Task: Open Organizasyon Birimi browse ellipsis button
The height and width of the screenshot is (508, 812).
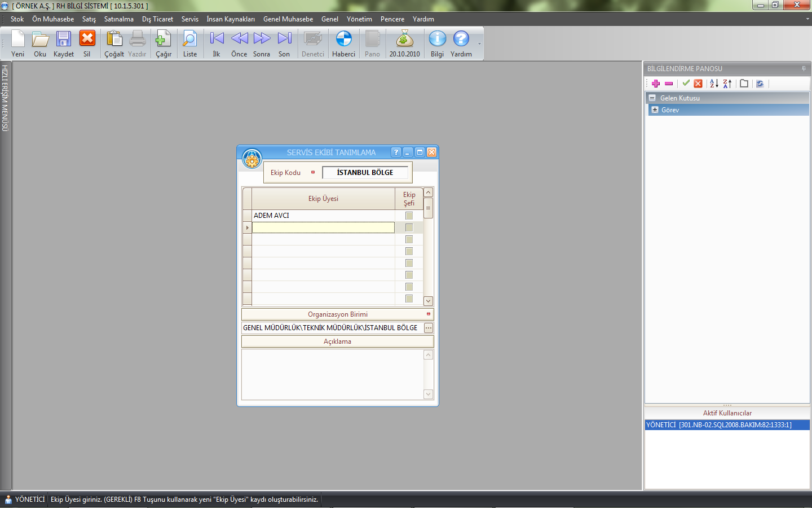Action: [429, 328]
